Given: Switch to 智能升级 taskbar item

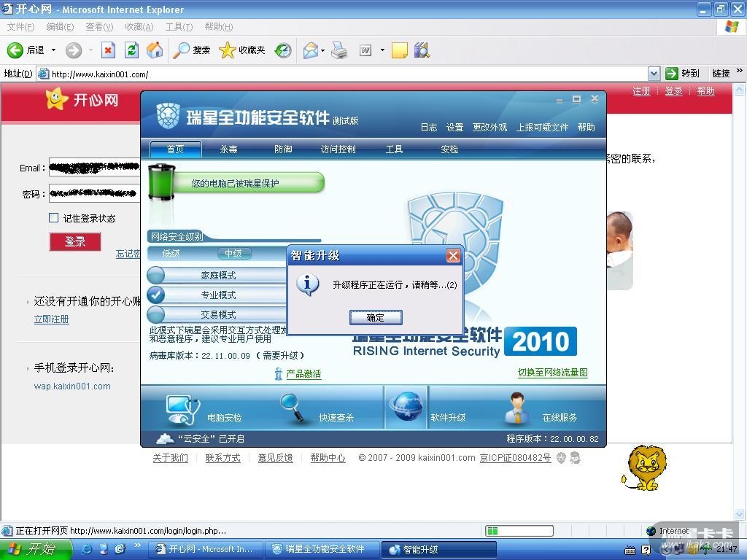Looking at the screenshot, I should pos(438,549).
